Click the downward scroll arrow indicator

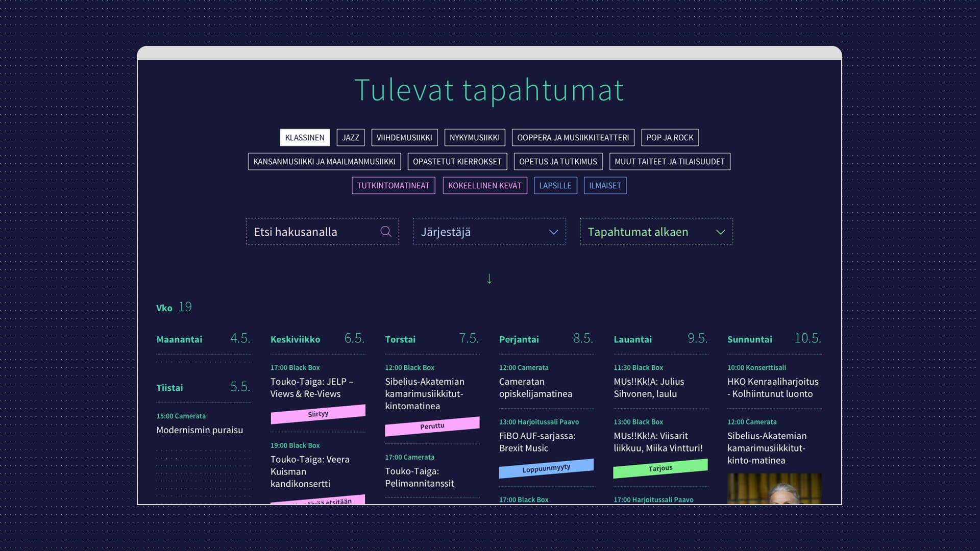click(489, 278)
